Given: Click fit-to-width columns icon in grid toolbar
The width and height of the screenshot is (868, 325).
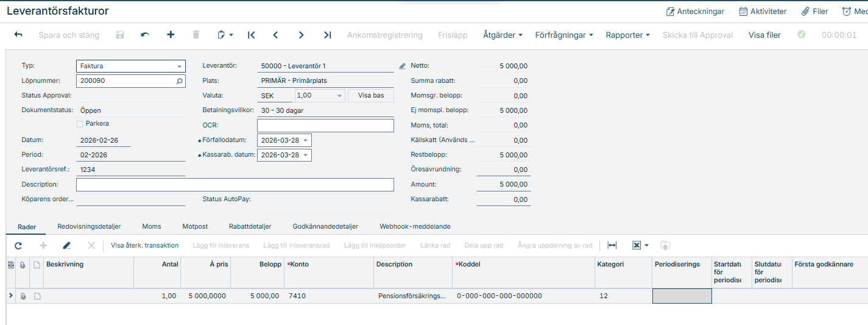Looking at the screenshot, I should [x=612, y=245].
